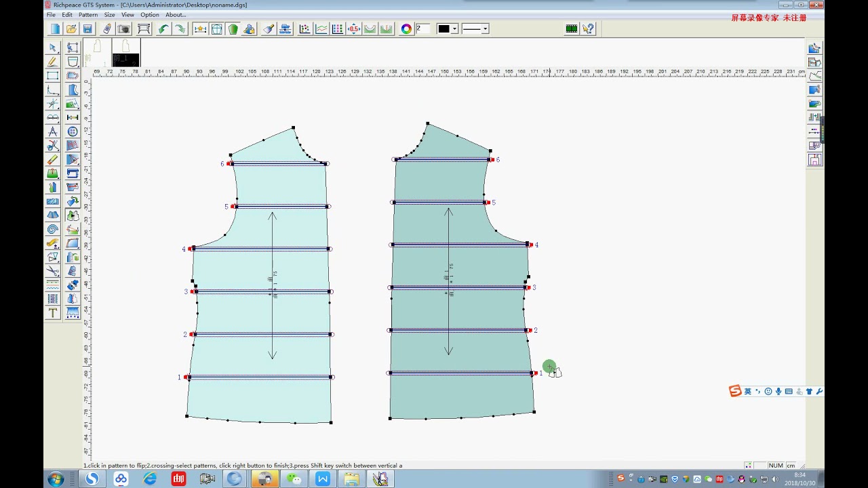Viewport: 868px width, 488px height.
Task: Click the line width input field
Action: coord(422,28)
